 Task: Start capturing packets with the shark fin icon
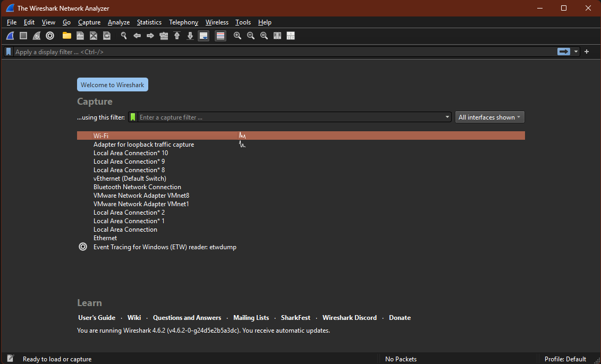point(10,36)
